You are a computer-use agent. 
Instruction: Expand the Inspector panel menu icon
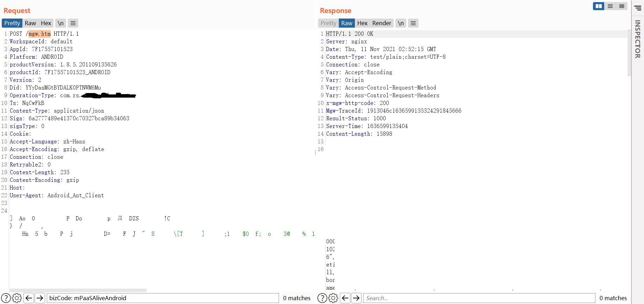click(x=638, y=8)
